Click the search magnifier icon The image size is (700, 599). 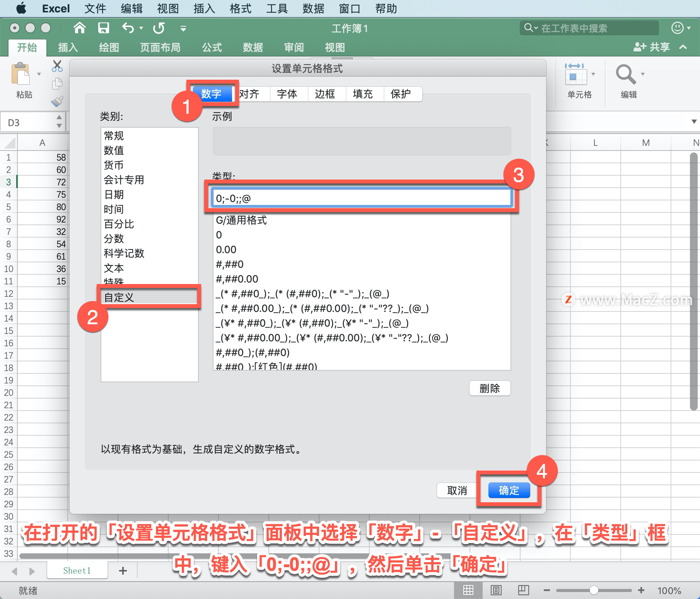(x=528, y=27)
